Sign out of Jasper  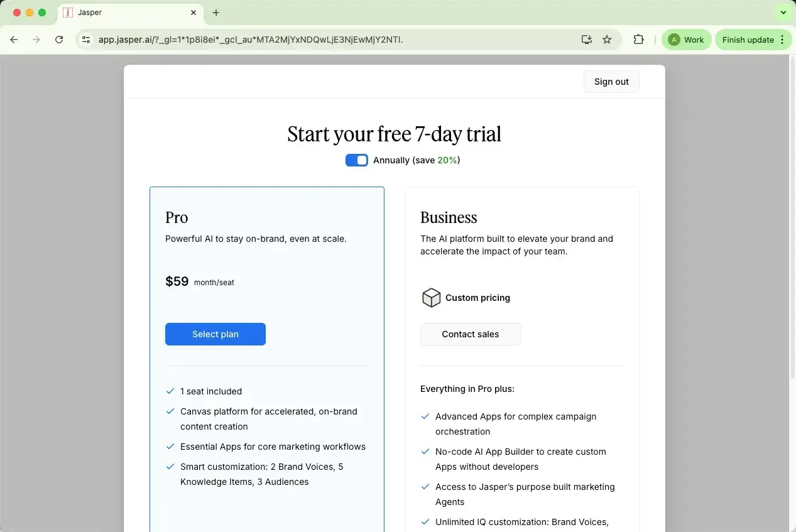click(611, 82)
